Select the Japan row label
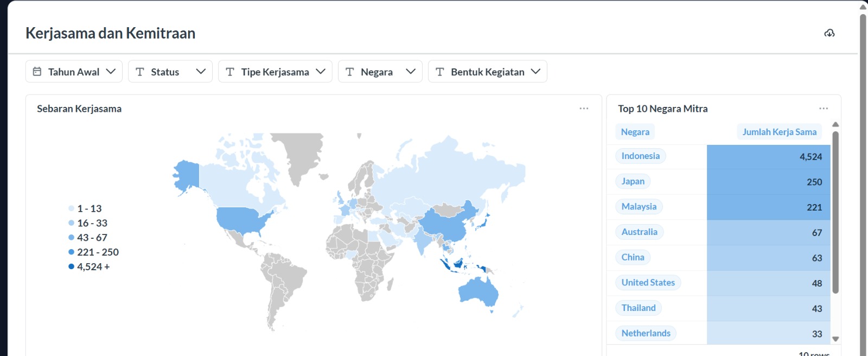This screenshot has width=868, height=356. [633, 181]
